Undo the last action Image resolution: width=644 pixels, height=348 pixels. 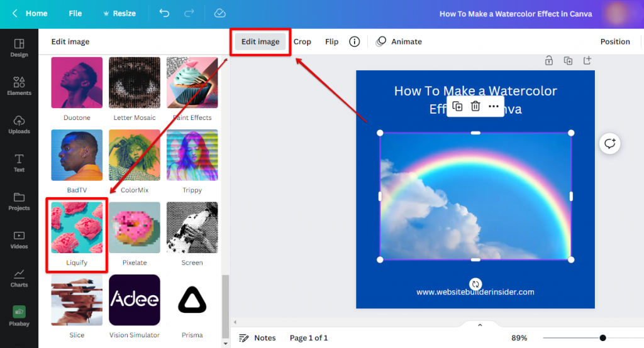(x=164, y=14)
